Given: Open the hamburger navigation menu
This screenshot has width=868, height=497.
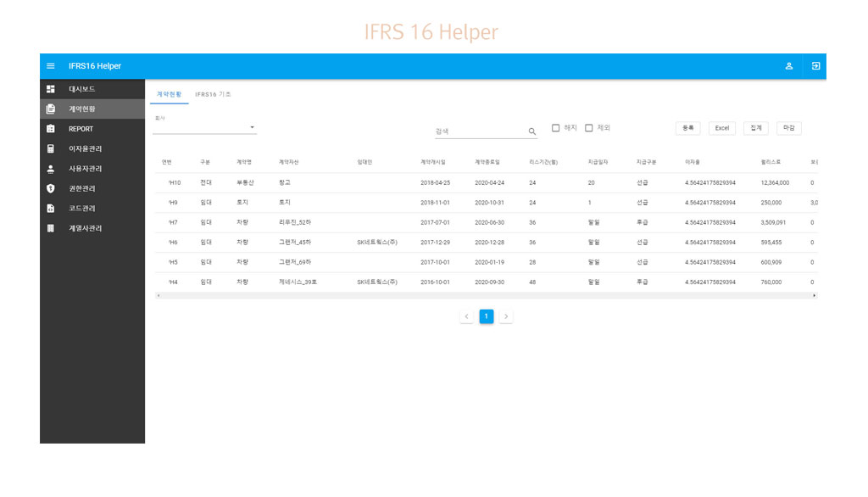Looking at the screenshot, I should click(x=51, y=66).
